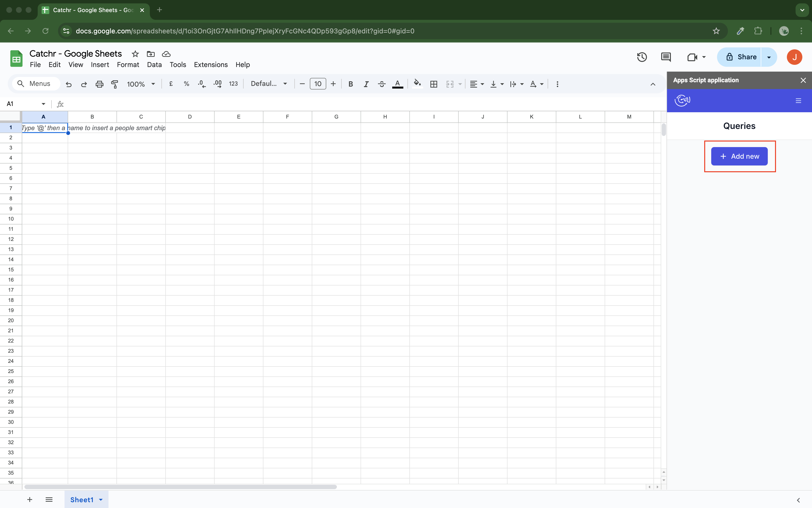Viewport: 812px width, 508px height.
Task: Click the Meet camera icon
Action: (692, 57)
